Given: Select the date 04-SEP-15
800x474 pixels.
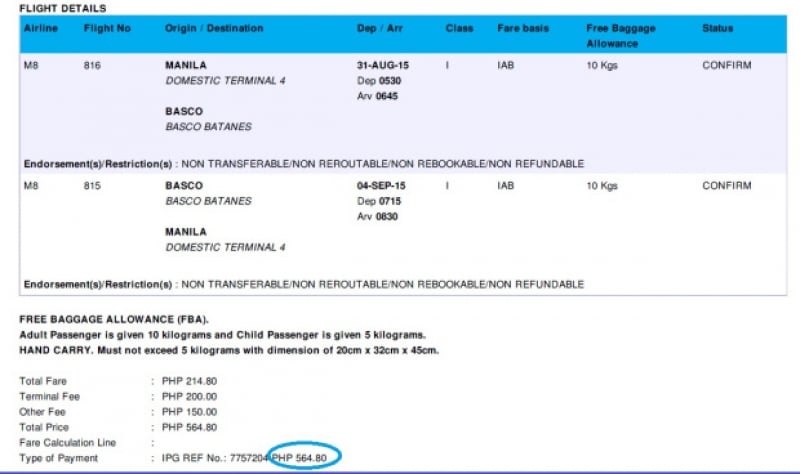Looking at the screenshot, I should 381,186.
